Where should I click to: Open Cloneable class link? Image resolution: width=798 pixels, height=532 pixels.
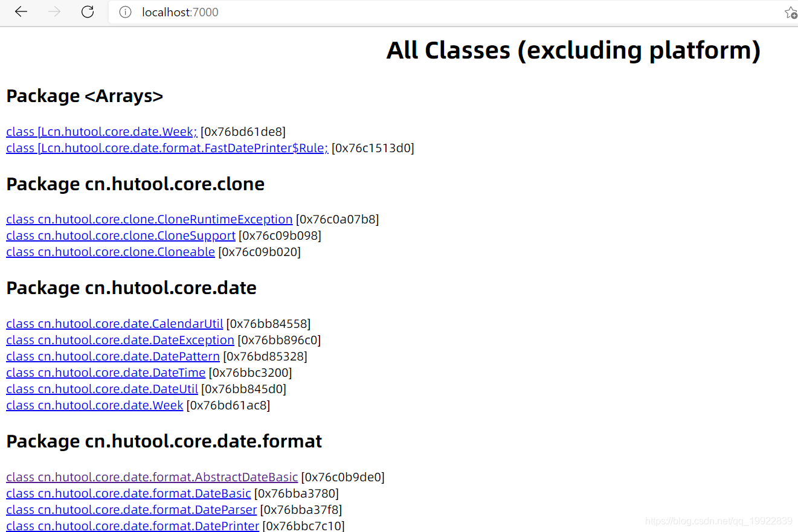pos(111,252)
